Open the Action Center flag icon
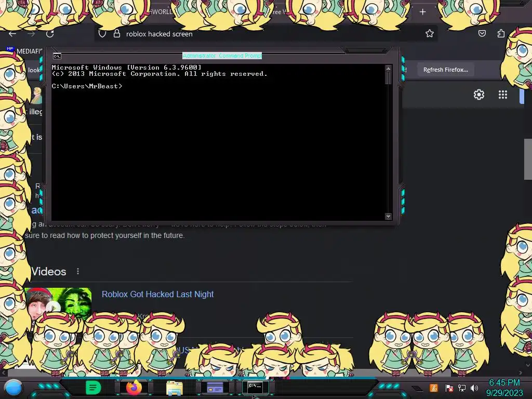The image size is (532, 399). click(x=449, y=388)
